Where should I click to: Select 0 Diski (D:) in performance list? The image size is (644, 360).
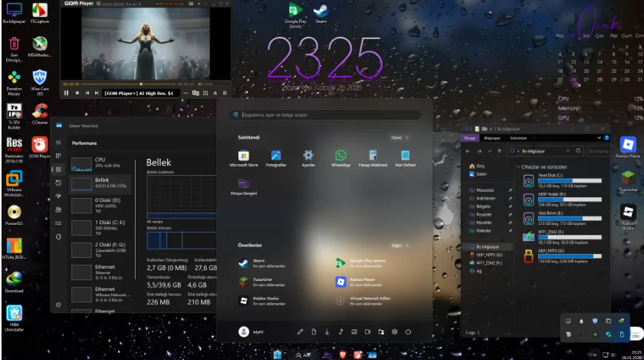(x=101, y=205)
